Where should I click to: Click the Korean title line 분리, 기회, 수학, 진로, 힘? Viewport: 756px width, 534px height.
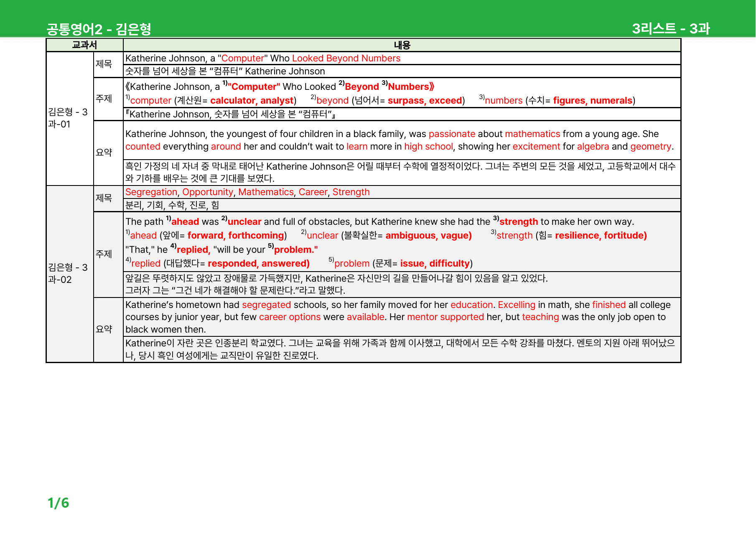tap(172, 205)
